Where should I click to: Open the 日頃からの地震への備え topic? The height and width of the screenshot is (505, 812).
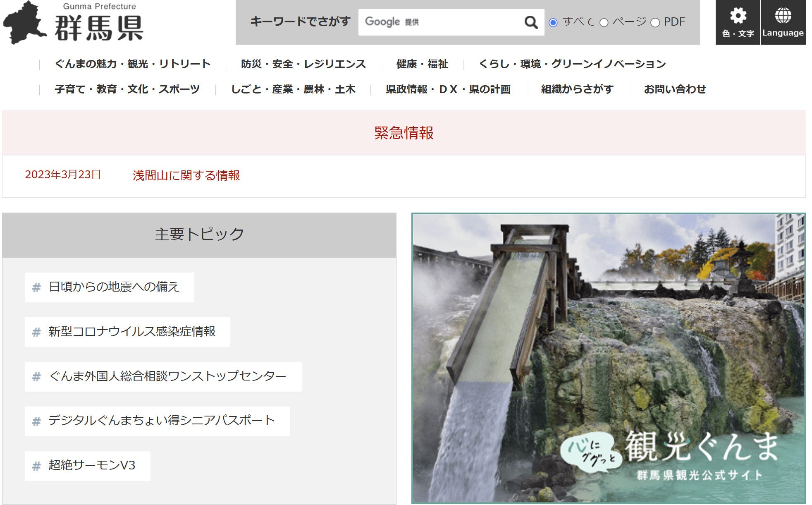114,287
